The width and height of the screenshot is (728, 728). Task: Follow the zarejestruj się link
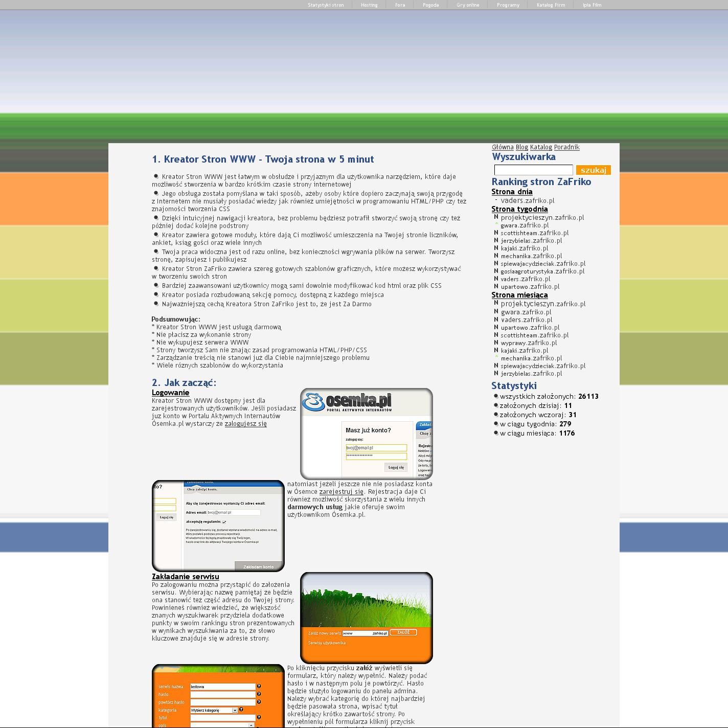click(341, 492)
